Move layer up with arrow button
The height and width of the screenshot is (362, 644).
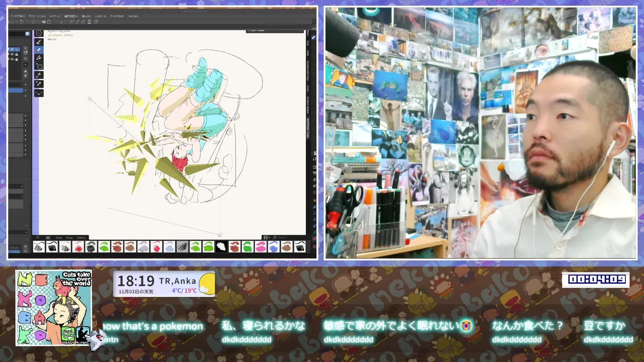point(26,71)
